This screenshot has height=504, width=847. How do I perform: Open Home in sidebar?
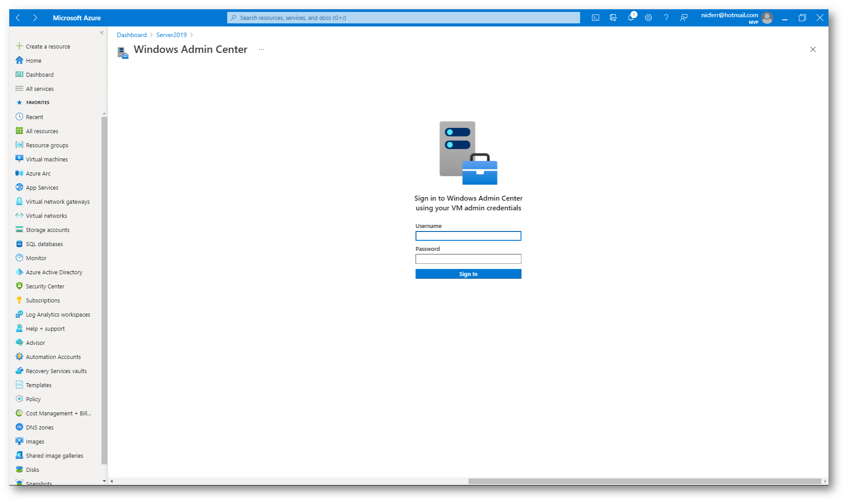(x=29, y=60)
